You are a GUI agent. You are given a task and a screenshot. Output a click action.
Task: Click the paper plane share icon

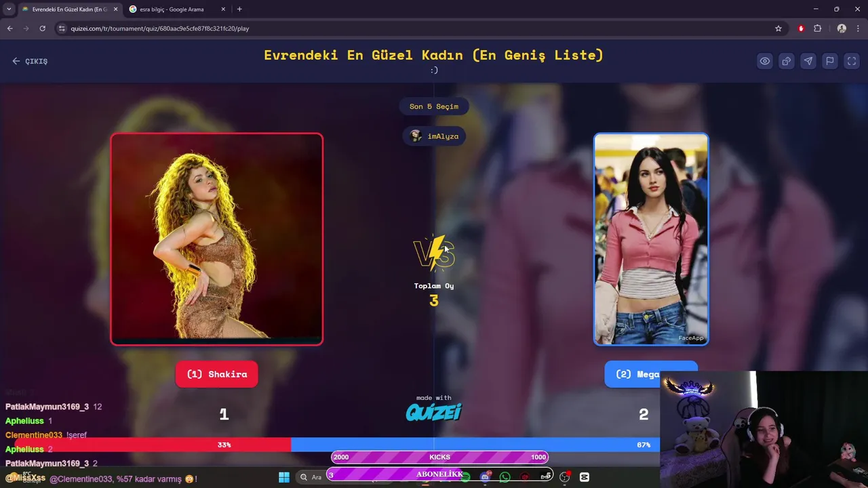pos(808,61)
